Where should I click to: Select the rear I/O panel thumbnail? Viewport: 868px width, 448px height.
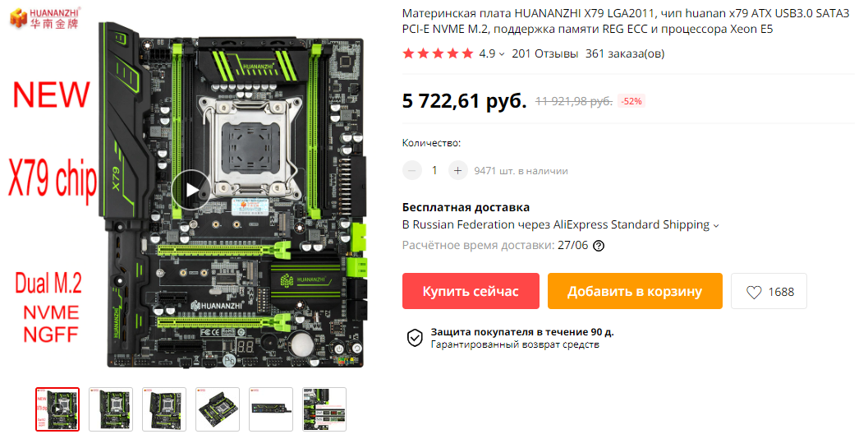(x=271, y=409)
